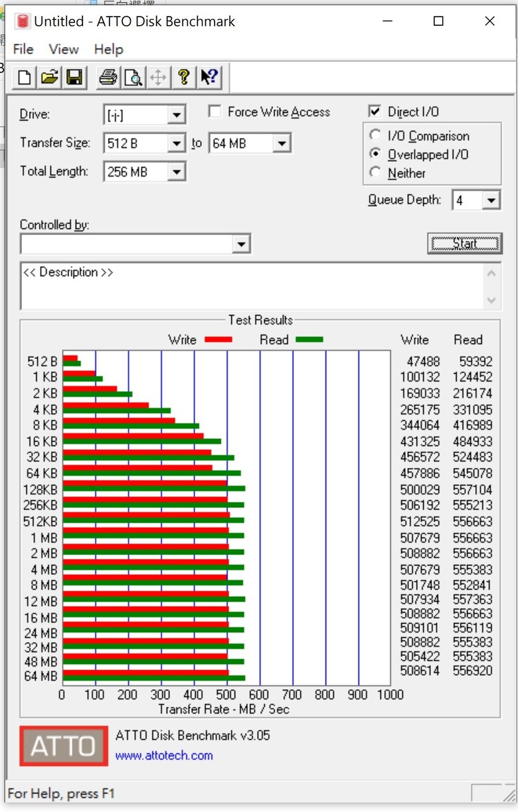Screen dimensions: 518x812
Task: Click the New document toolbar icon
Action: [x=25, y=78]
